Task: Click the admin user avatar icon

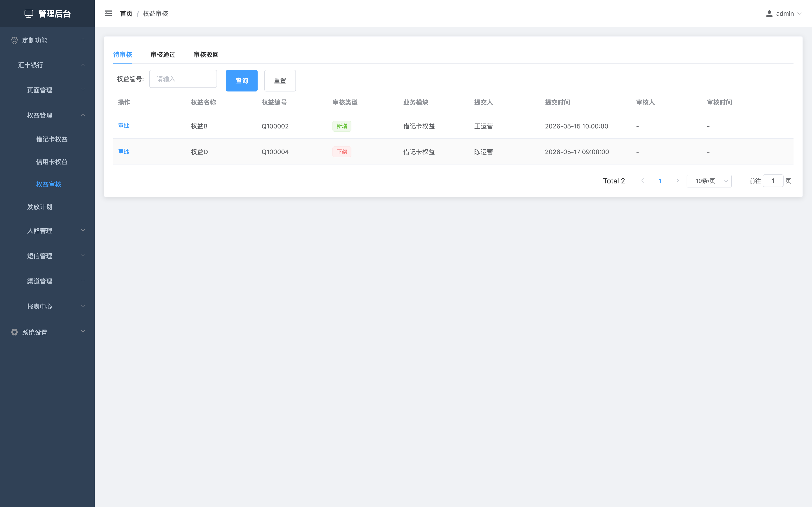Action: pos(769,14)
